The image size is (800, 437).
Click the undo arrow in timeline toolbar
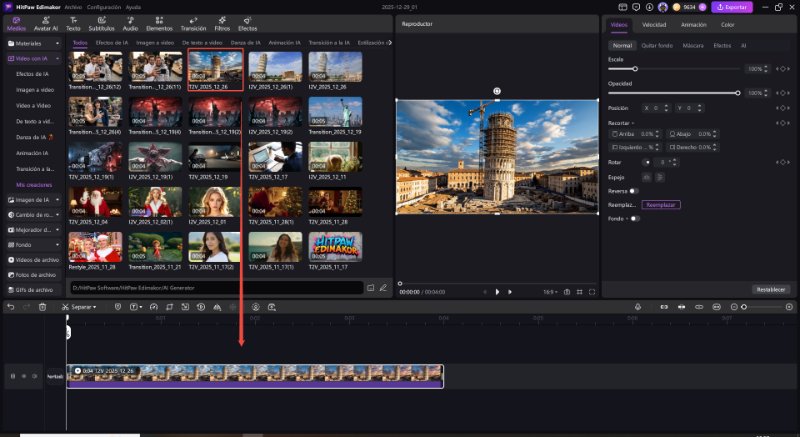point(10,307)
